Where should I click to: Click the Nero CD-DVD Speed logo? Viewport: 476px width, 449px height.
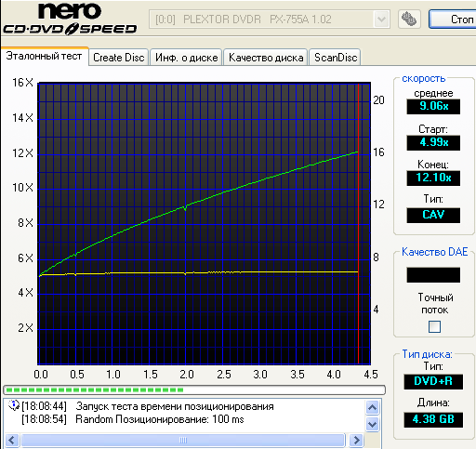coord(70,19)
